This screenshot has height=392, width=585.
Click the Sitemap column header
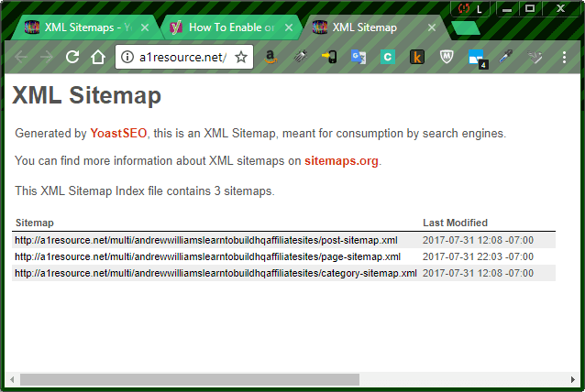point(35,223)
